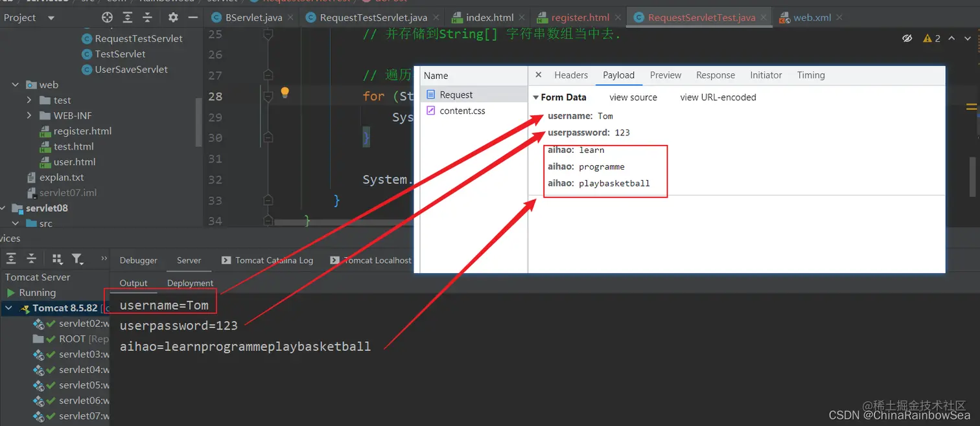Click the editor vertical scrollbar thumb

click(x=971, y=176)
